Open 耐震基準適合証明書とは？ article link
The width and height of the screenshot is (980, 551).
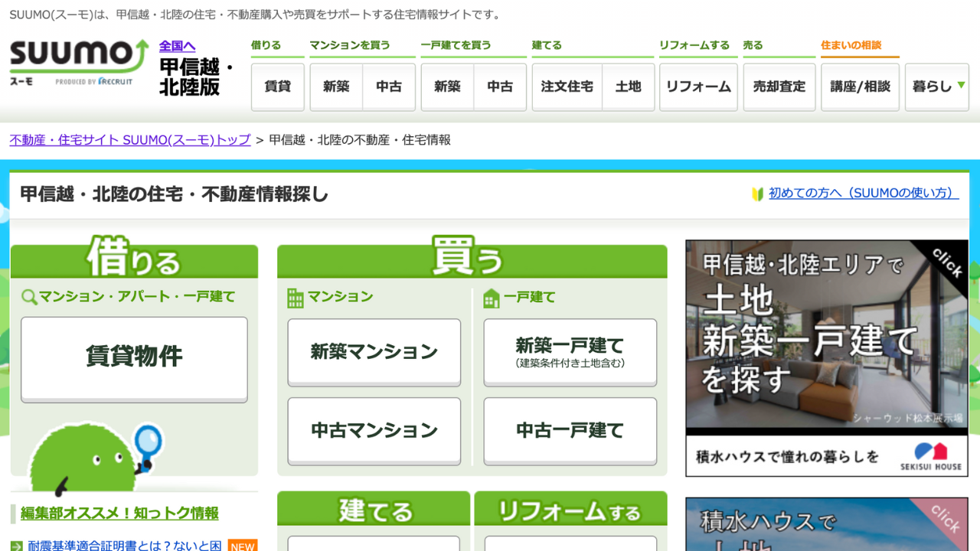[x=125, y=546]
